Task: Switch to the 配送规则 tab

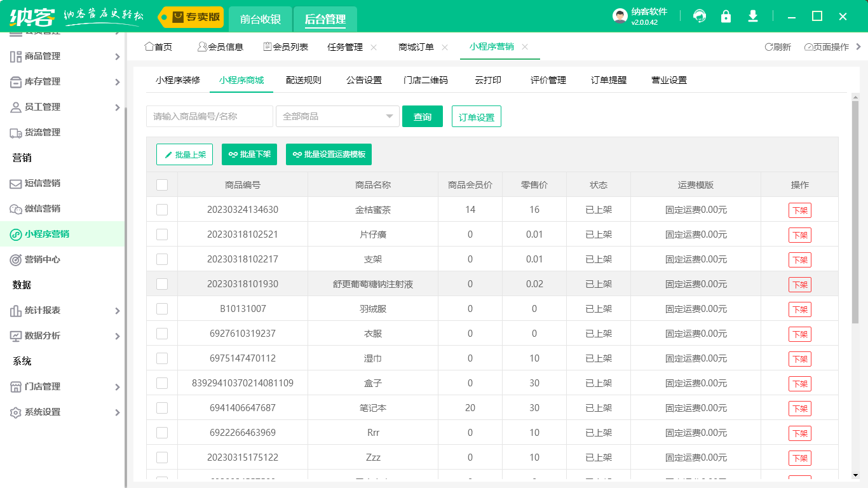Action: pos(303,80)
